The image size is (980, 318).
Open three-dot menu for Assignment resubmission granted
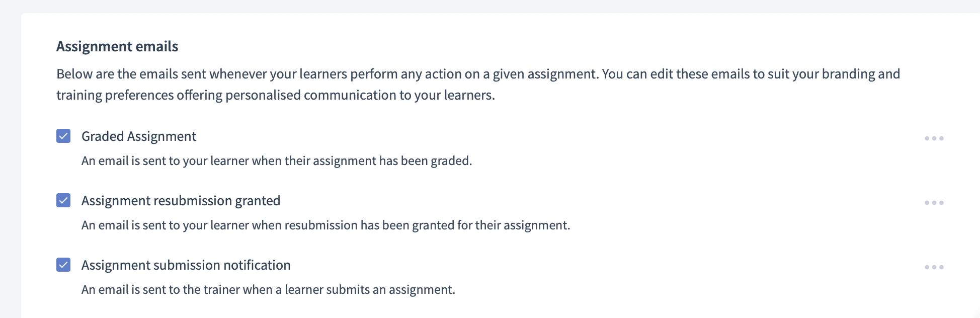click(934, 203)
